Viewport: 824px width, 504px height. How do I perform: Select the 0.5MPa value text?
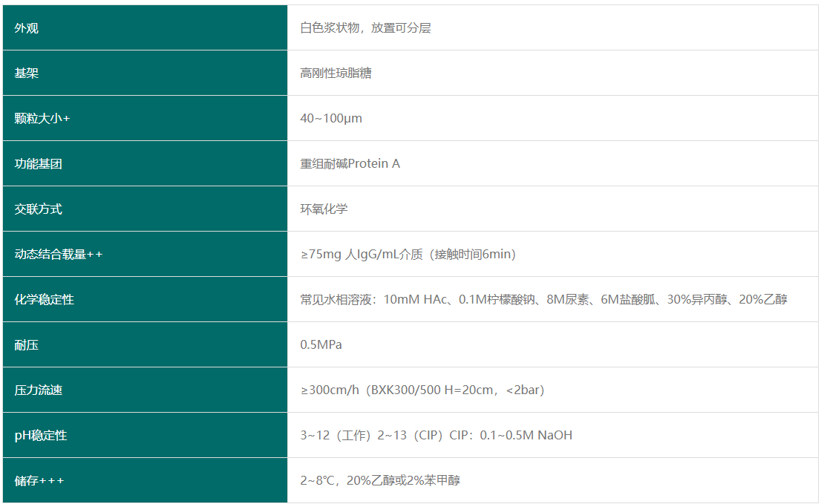point(321,345)
